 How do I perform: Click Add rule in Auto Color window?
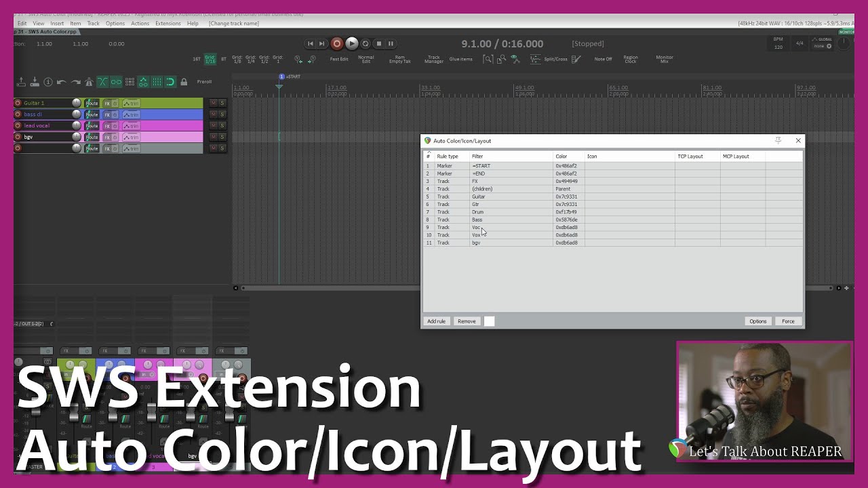436,321
